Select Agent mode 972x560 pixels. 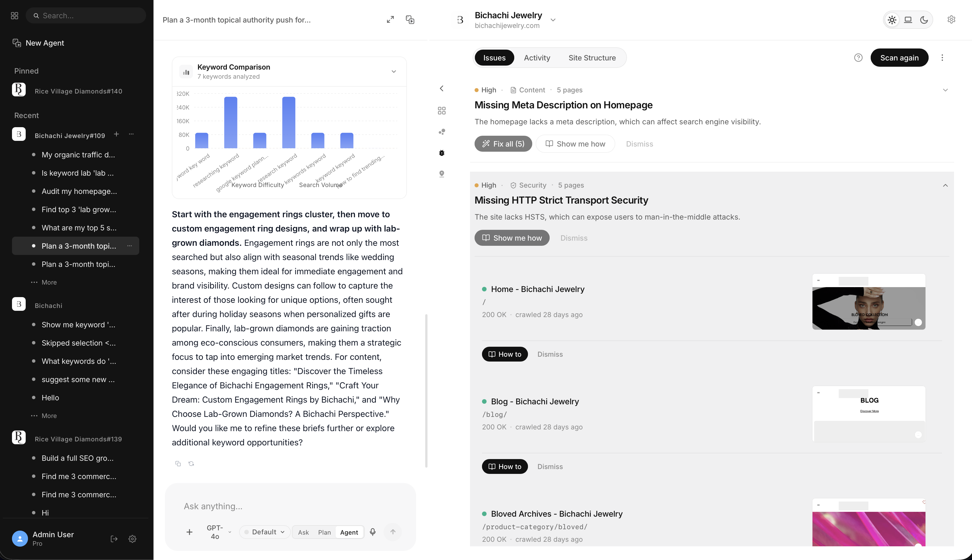tap(349, 532)
